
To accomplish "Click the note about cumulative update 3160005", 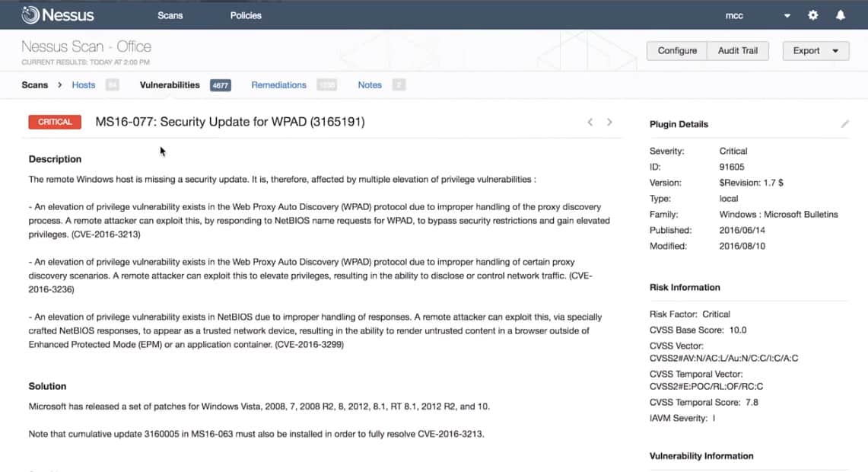I will (256, 434).
